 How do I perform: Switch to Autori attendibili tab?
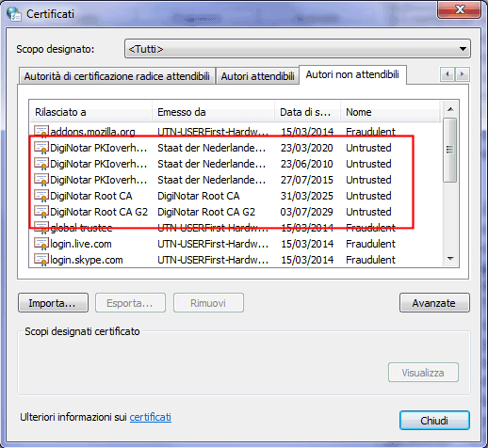pyautogui.click(x=257, y=76)
